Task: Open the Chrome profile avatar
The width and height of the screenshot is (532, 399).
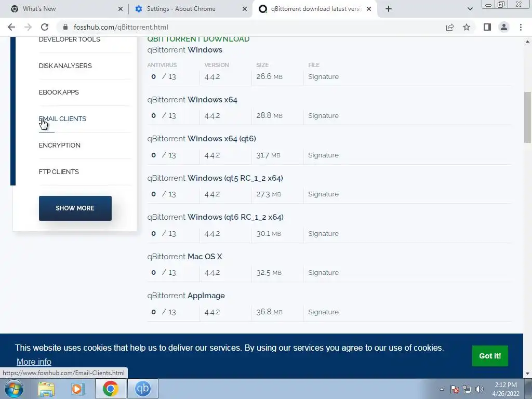Action: [x=504, y=27]
